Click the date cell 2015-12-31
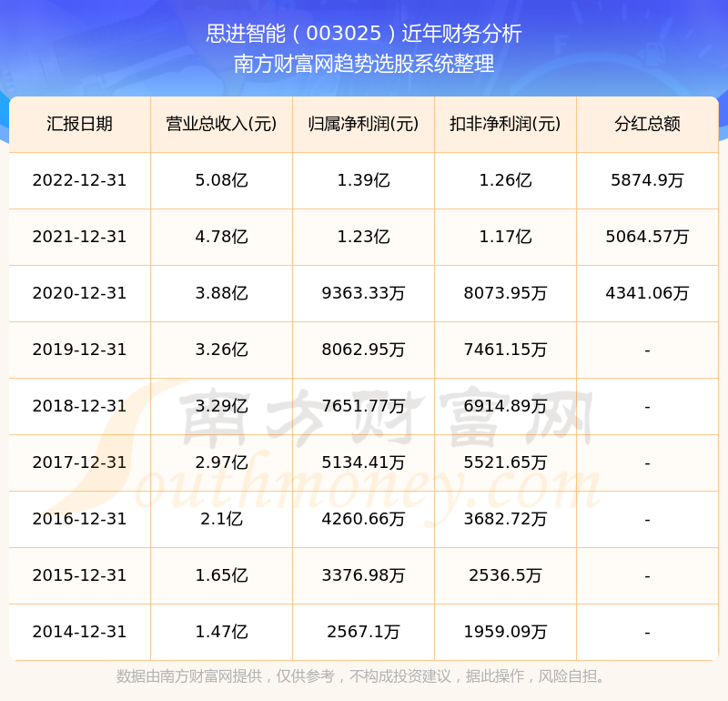728x701 pixels. point(79,575)
